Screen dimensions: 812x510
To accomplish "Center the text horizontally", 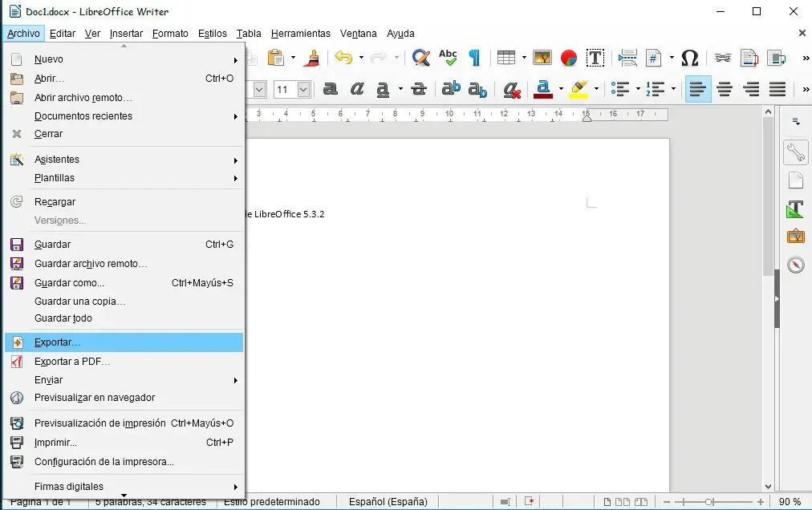I will coord(725,89).
